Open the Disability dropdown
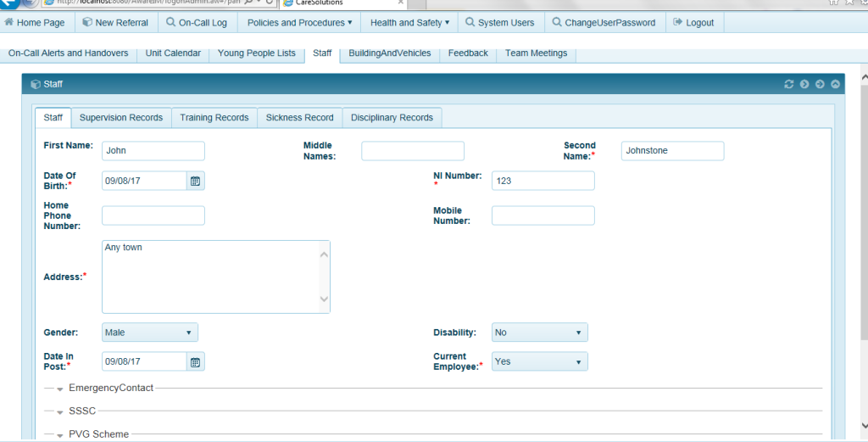868x442 pixels. (539, 333)
